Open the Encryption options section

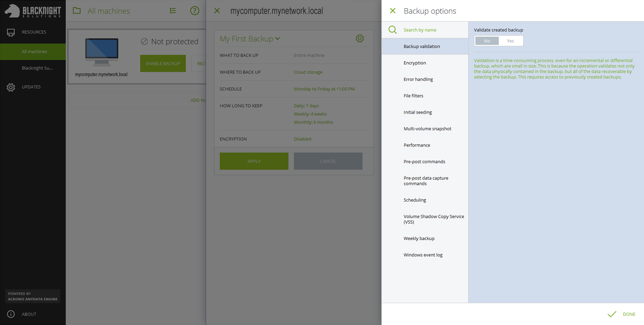tap(415, 63)
